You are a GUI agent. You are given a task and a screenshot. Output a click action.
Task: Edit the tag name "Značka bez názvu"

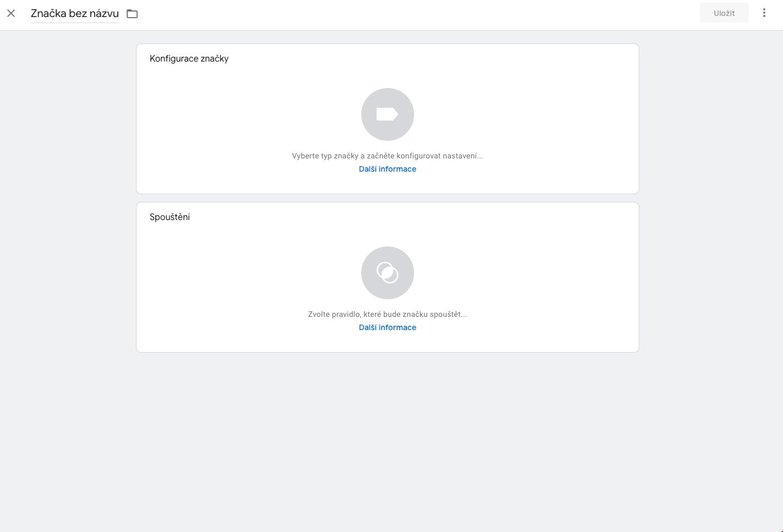pos(75,14)
